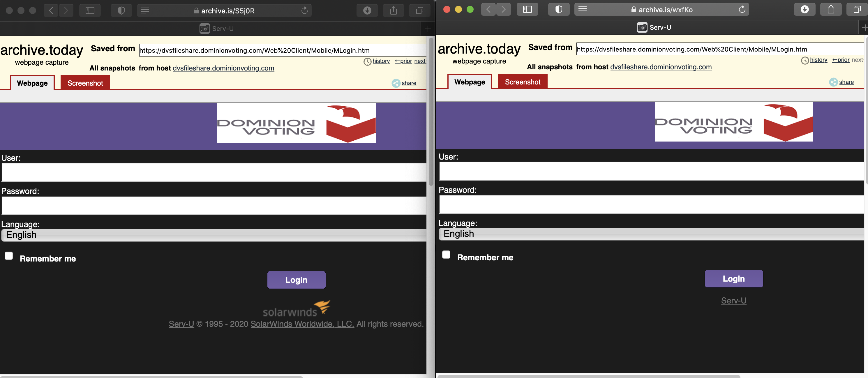The width and height of the screenshot is (868, 378).
Task: Click Password input field in left window
Action: tap(214, 206)
